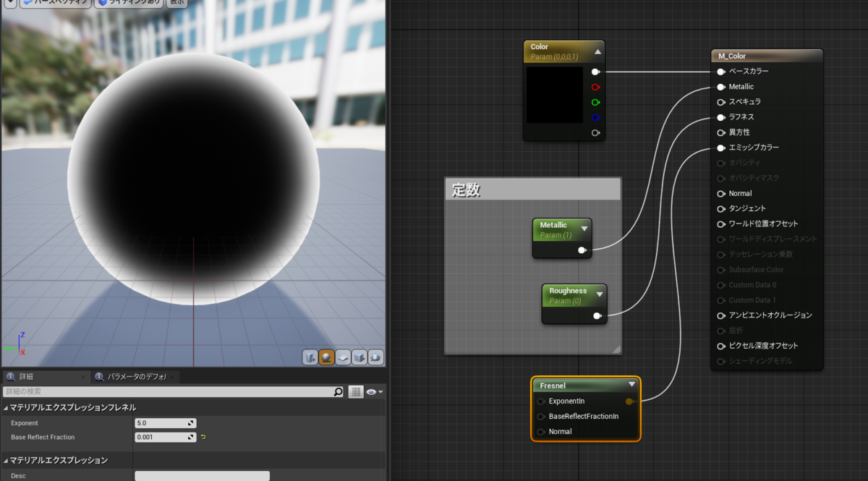Image resolution: width=868 pixels, height=481 pixels.
Task: Select the custom mesh preview button
Action: point(376,357)
